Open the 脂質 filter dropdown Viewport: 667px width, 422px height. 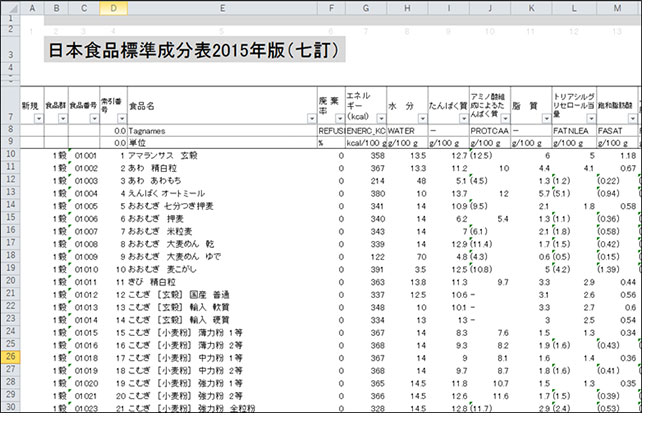point(546,119)
